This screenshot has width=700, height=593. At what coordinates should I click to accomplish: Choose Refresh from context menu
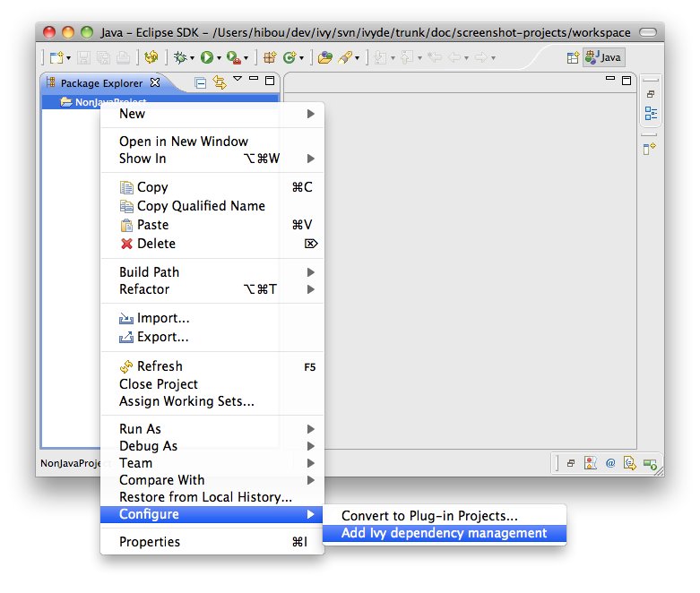tap(159, 366)
